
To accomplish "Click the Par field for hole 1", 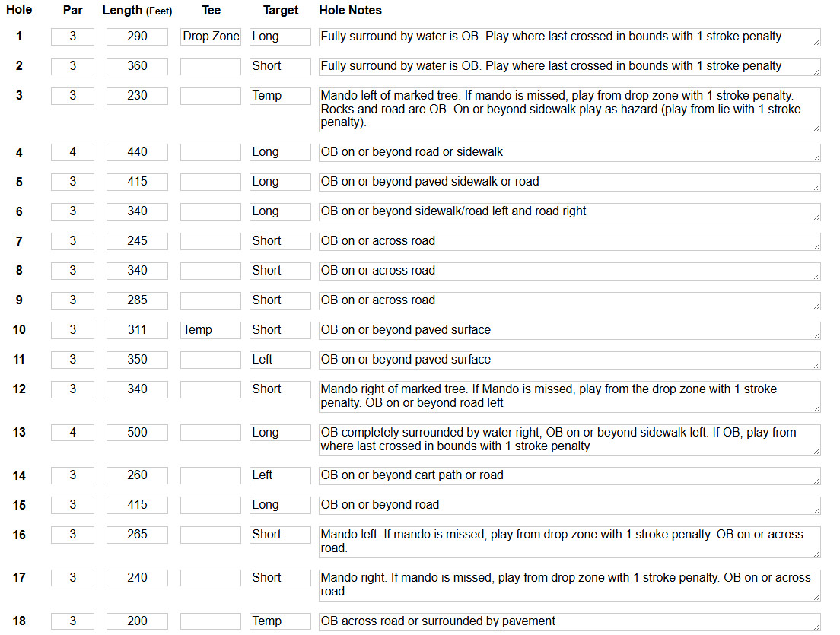I will pyautogui.click(x=73, y=37).
